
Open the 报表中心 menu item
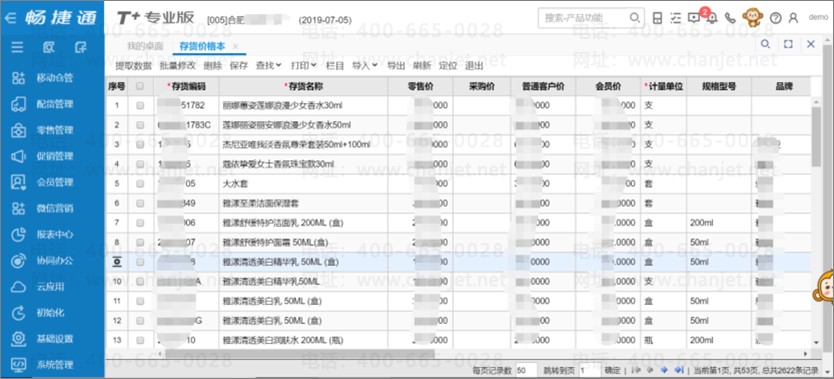click(x=55, y=234)
